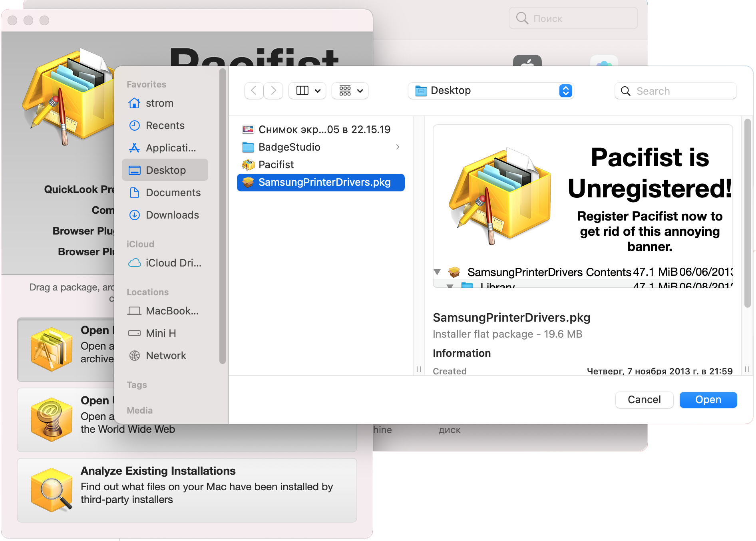The width and height of the screenshot is (756, 541).
Task: Open the Desktop location popup menu
Action: tap(491, 91)
